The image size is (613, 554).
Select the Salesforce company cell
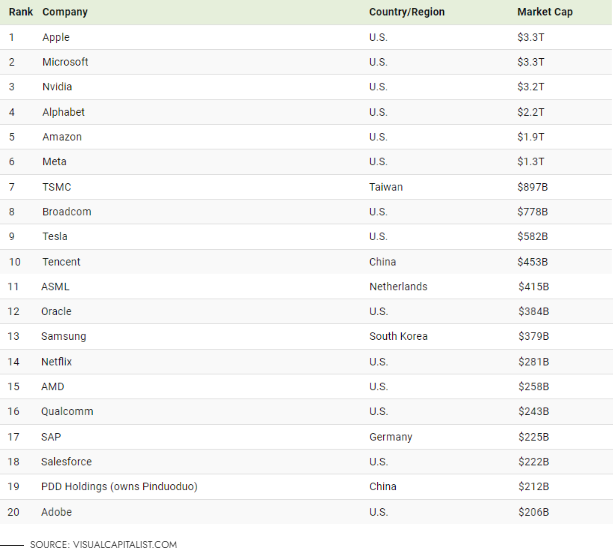coord(67,461)
